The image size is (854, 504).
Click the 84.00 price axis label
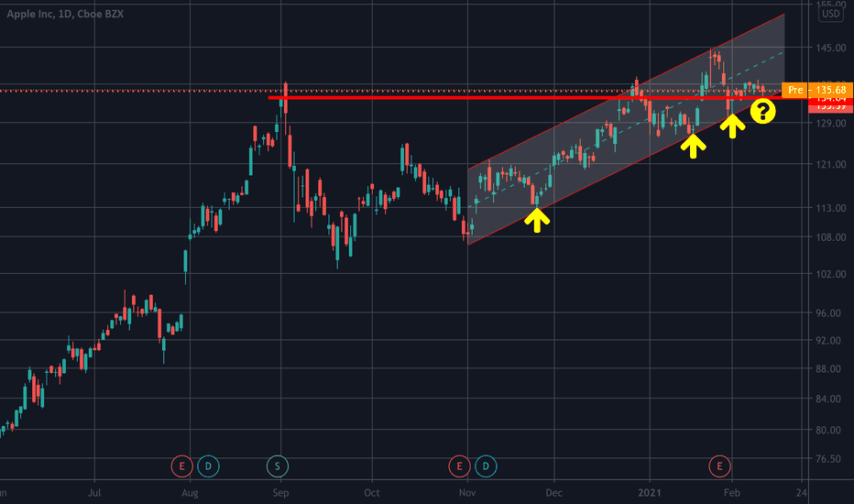[830, 399]
